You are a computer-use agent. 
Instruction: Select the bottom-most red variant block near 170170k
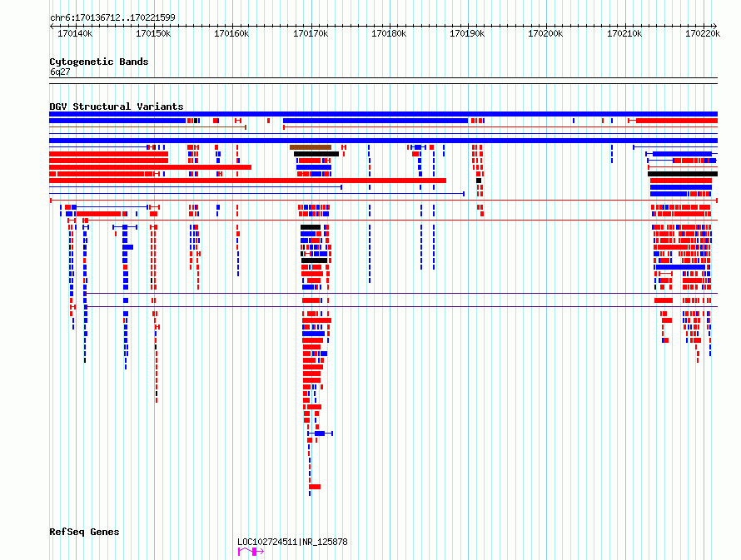315,486
